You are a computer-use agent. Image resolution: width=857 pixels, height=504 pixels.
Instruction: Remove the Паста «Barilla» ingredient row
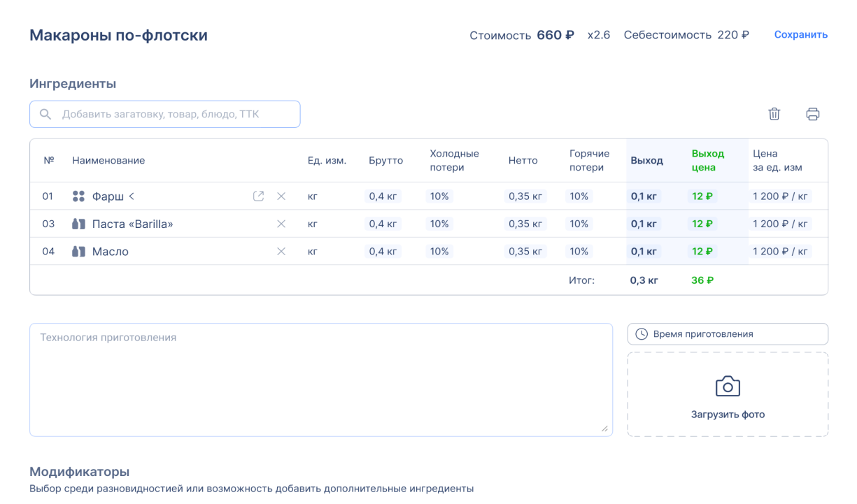click(x=281, y=224)
